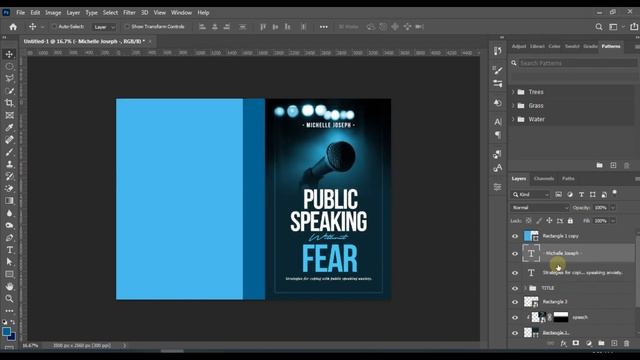Viewport: 640px width, 360px height.
Task: Add layer mask at Layers panel bottom
Action: (576, 343)
